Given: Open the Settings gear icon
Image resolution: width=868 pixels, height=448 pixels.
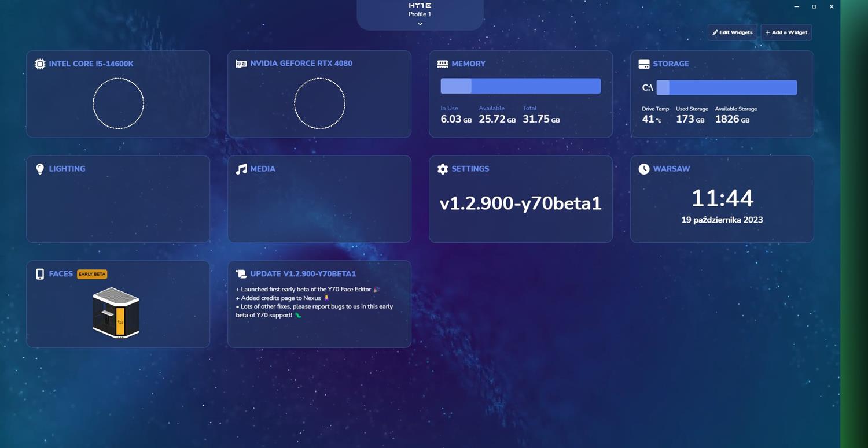Looking at the screenshot, I should click(x=443, y=169).
